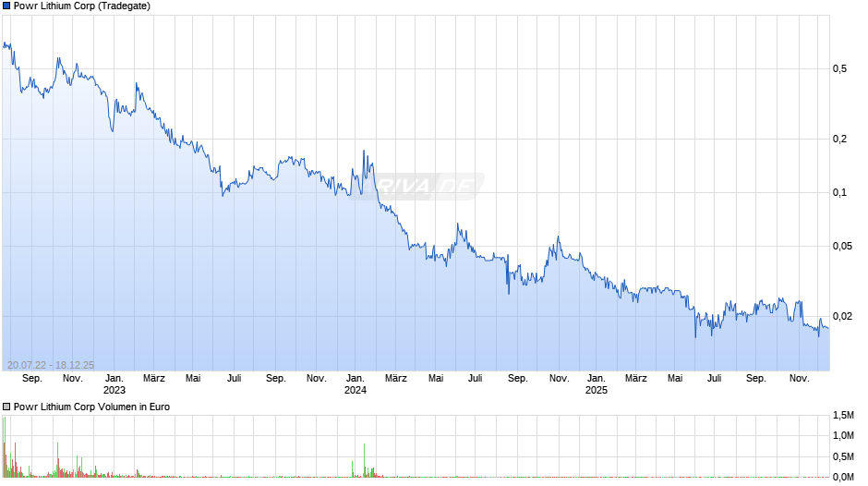Click the 0,5 price axis label
This screenshot has height=486, width=868.
pyautogui.click(x=839, y=68)
